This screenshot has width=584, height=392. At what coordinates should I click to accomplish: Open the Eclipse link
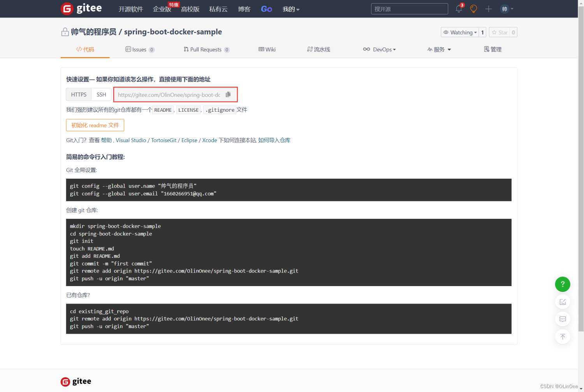(x=189, y=140)
